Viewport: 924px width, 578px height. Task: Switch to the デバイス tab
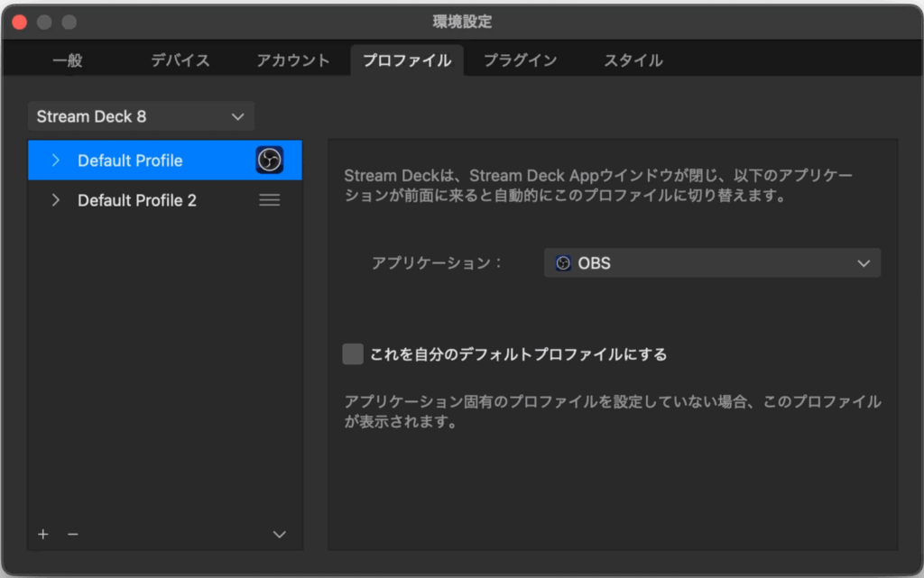tap(180, 60)
